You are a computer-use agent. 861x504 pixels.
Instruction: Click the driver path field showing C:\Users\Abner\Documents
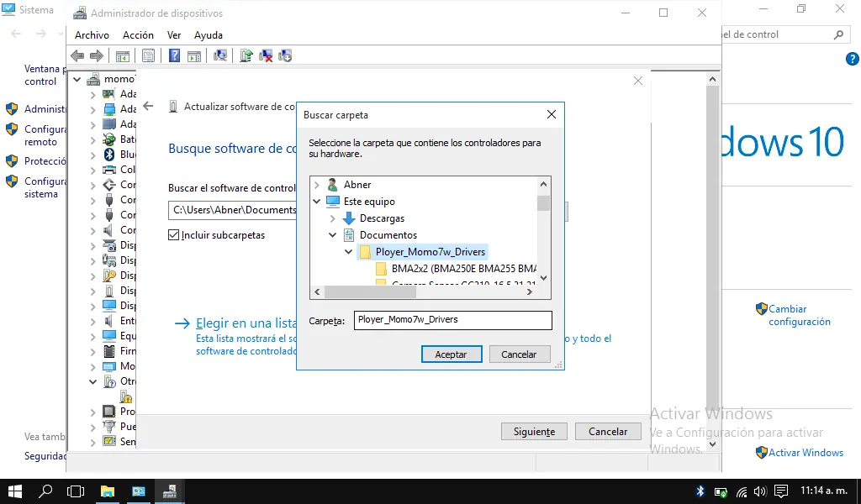click(x=232, y=210)
